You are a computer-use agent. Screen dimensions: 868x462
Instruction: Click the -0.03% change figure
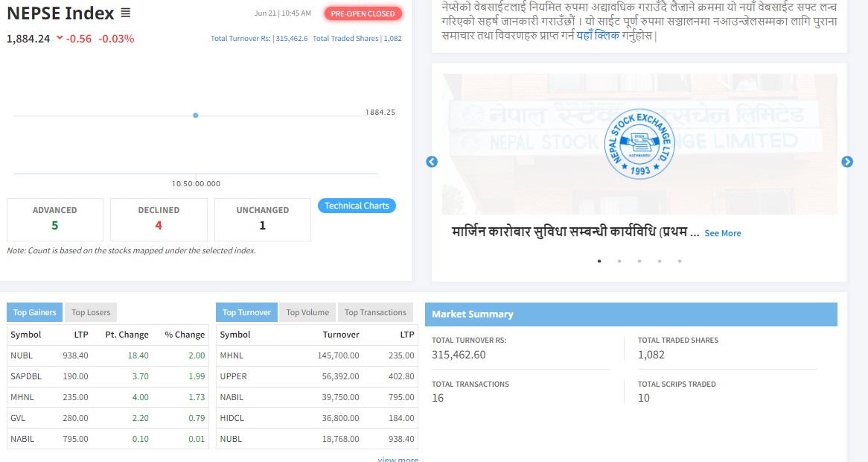(116, 38)
